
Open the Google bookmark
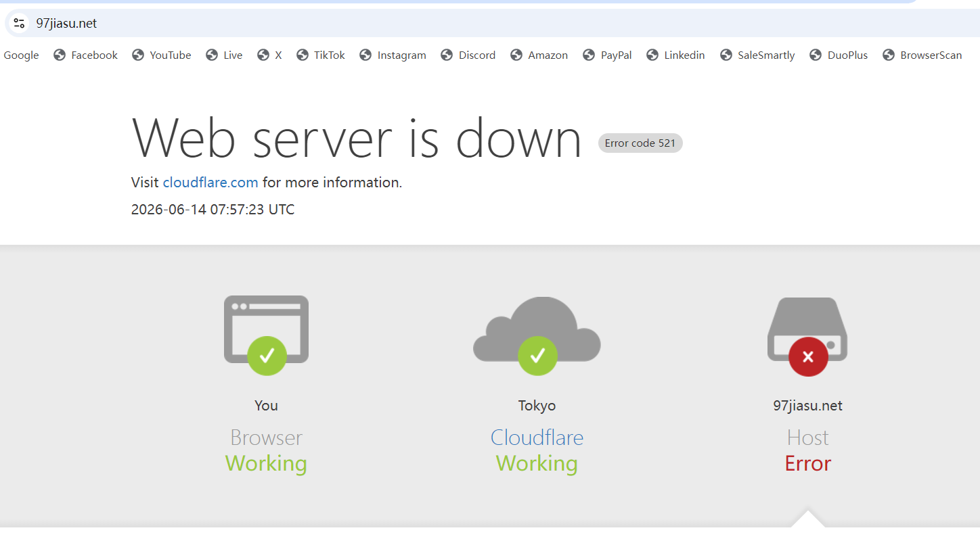click(x=21, y=55)
